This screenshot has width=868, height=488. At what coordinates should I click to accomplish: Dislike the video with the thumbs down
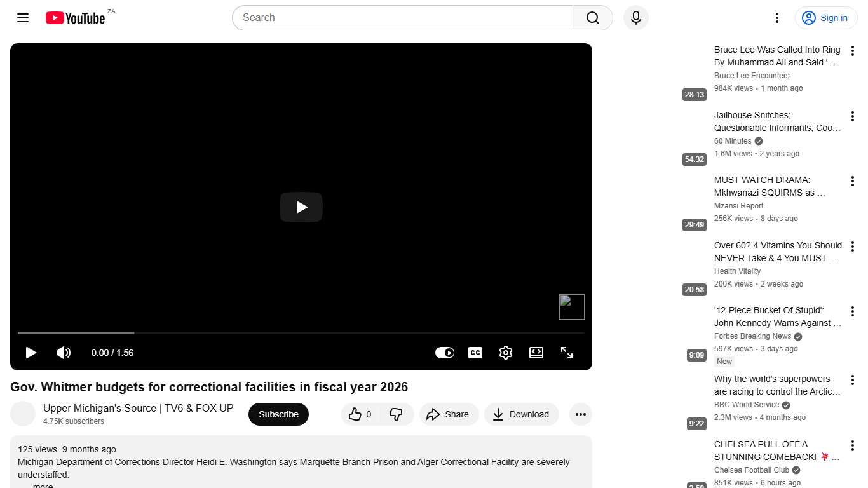point(397,414)
